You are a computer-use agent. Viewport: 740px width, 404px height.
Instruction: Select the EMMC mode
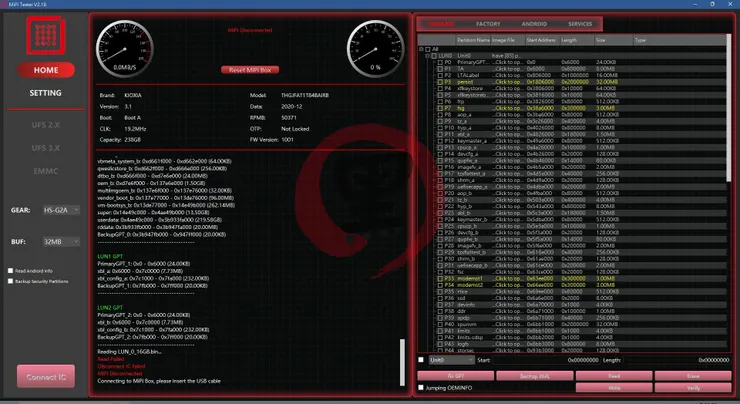[46, 171]
